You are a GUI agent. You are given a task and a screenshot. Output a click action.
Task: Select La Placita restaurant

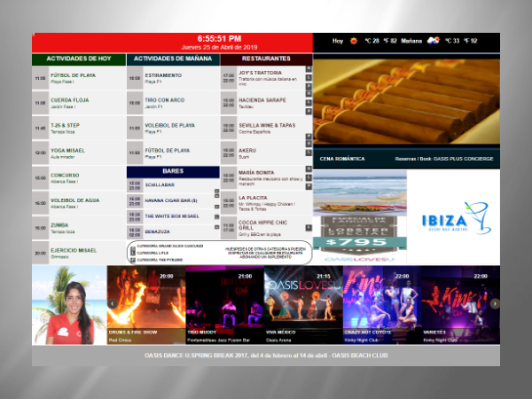tap(266, 203)
